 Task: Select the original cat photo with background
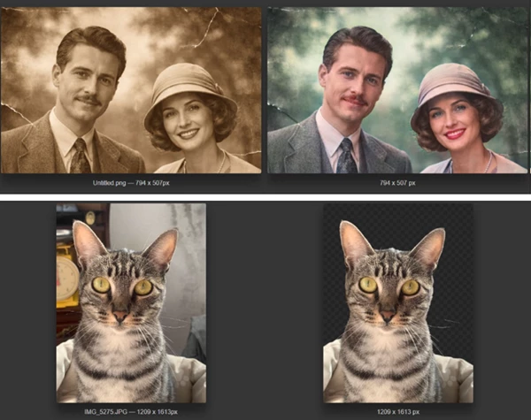(x=131, y=303)
